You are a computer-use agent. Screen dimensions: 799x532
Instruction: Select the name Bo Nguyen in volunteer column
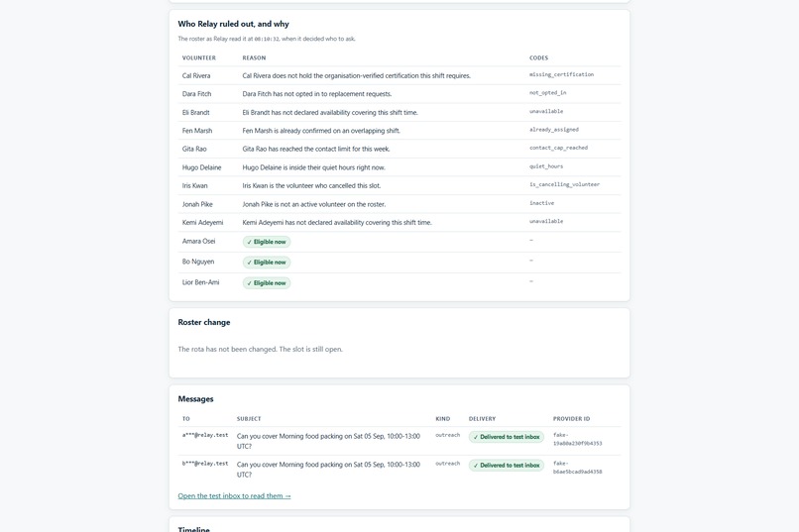(x=198, y=262)
